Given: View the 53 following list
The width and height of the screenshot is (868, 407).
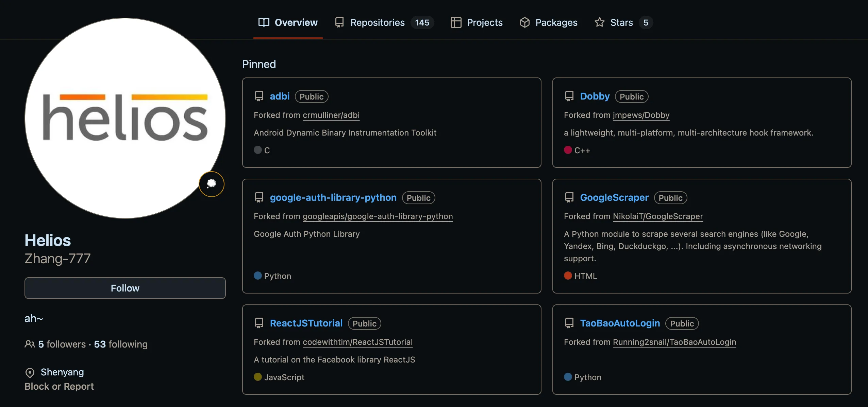Looking at the screenshot, I should coord(121,344).
